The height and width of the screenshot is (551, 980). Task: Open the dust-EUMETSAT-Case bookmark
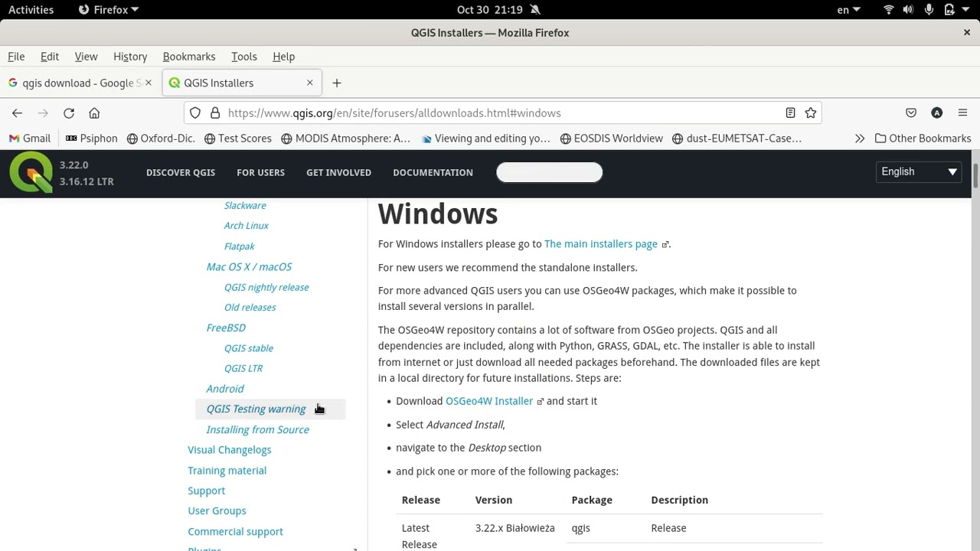(x=737, y=139)
